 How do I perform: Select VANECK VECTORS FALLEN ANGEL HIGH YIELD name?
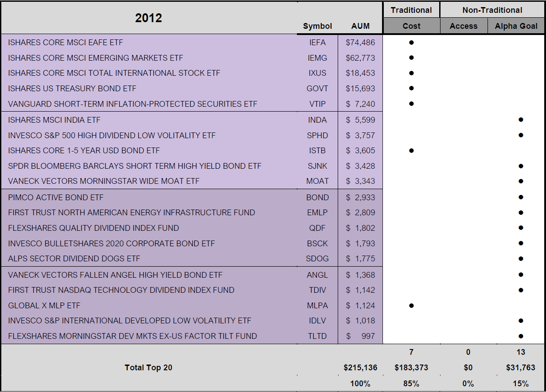pos(115,275)
